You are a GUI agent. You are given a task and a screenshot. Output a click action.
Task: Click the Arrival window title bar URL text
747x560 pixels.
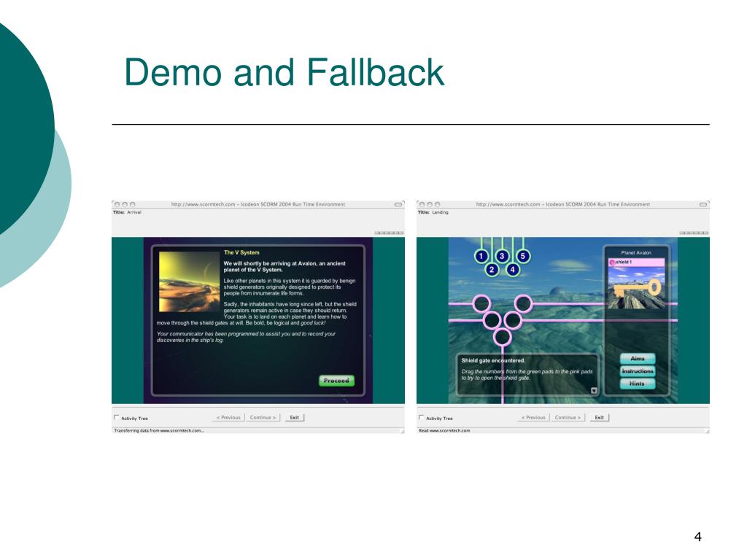point(258,204)
